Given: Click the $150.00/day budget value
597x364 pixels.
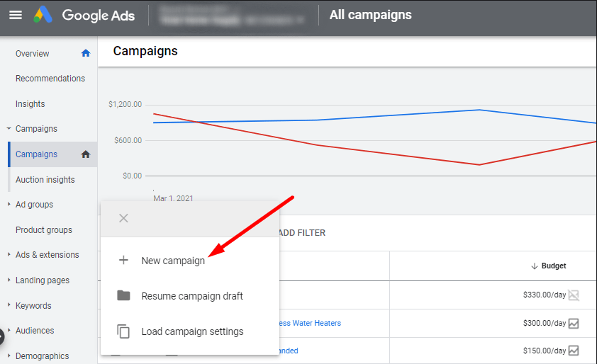Looking at the screenshot, I should [545, 351].
